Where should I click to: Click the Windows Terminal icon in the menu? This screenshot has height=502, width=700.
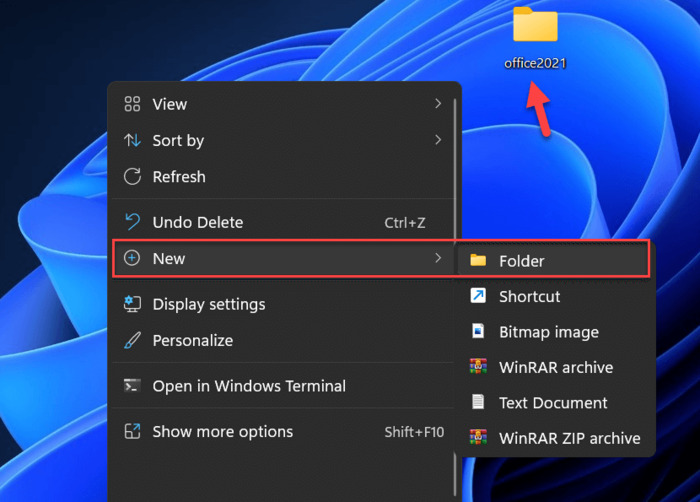132,386
